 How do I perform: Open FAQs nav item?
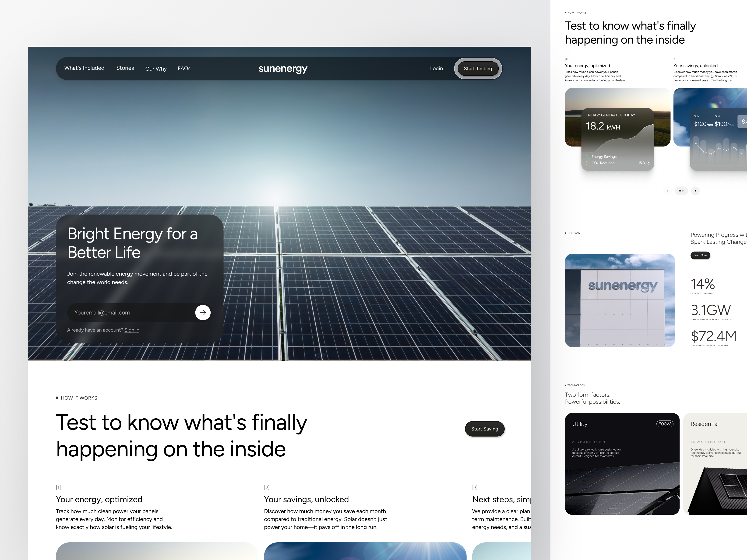tap(184, 69)
